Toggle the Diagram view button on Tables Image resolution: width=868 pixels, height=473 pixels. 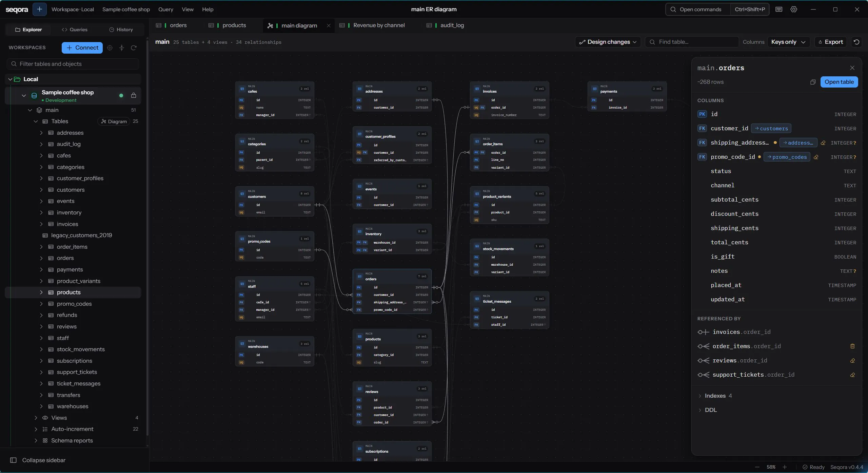(114, 121)
